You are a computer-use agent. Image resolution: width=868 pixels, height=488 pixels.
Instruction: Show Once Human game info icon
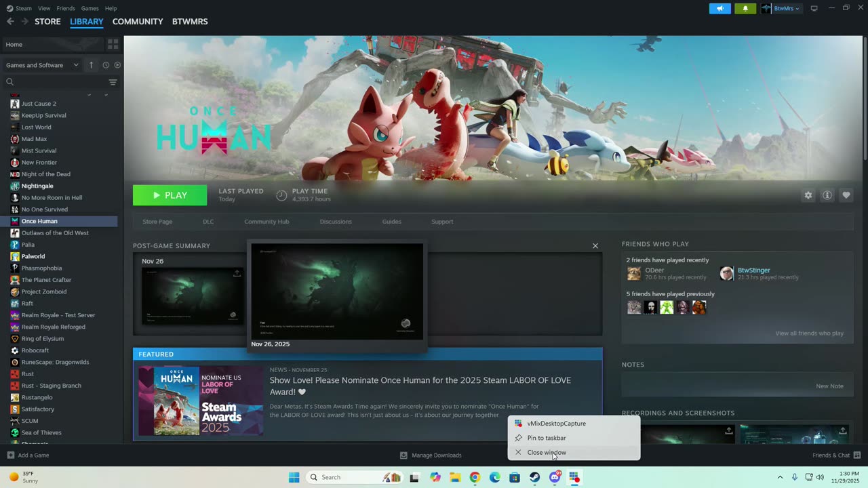pos(827,195)
